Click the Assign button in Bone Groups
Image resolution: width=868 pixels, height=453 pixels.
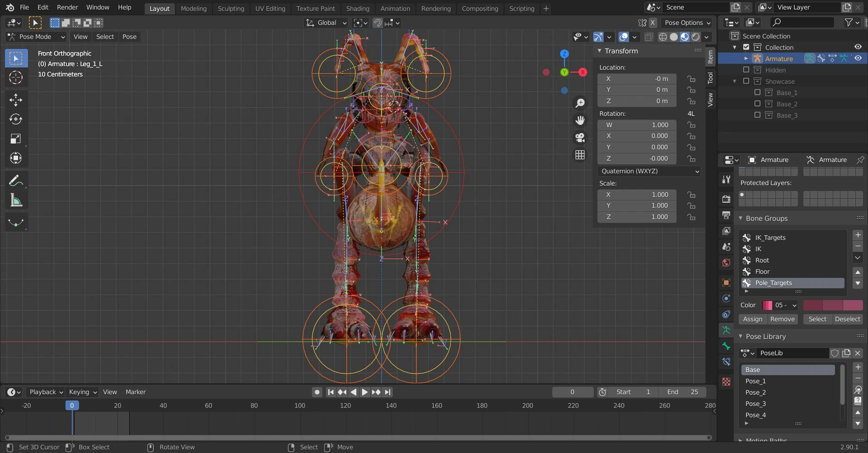752,319
